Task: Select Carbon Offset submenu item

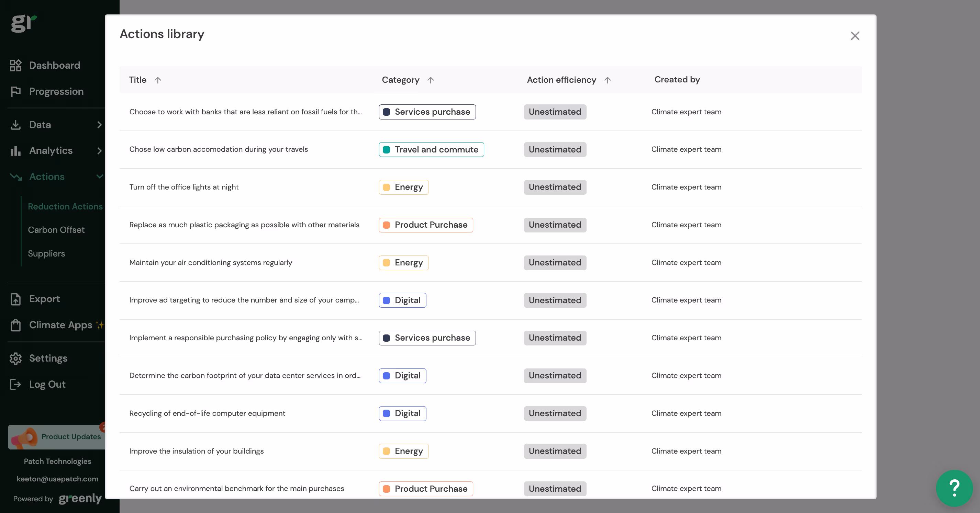Action: click(x=56, y=230)
